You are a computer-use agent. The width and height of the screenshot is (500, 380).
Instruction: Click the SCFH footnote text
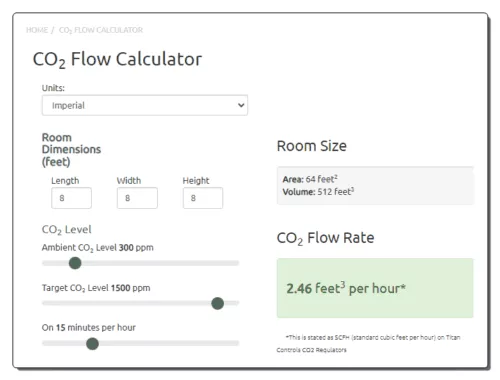[368, 343]
